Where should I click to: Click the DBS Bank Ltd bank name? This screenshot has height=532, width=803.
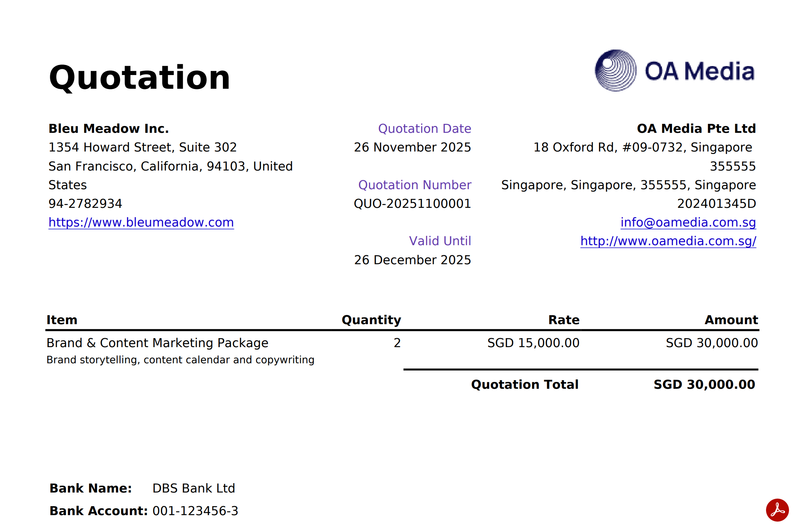pyautogui.click(x=193, y=489)
